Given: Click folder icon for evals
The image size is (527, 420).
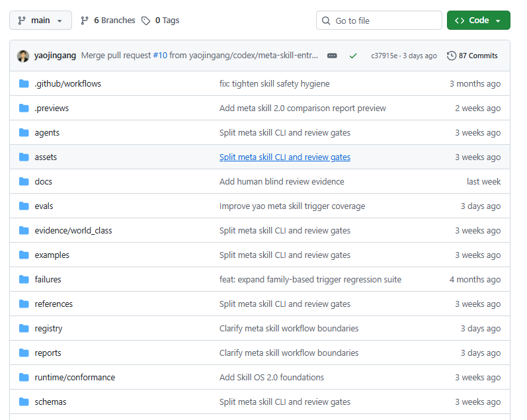Looking at the screenshot, I should tap(24, 206).
